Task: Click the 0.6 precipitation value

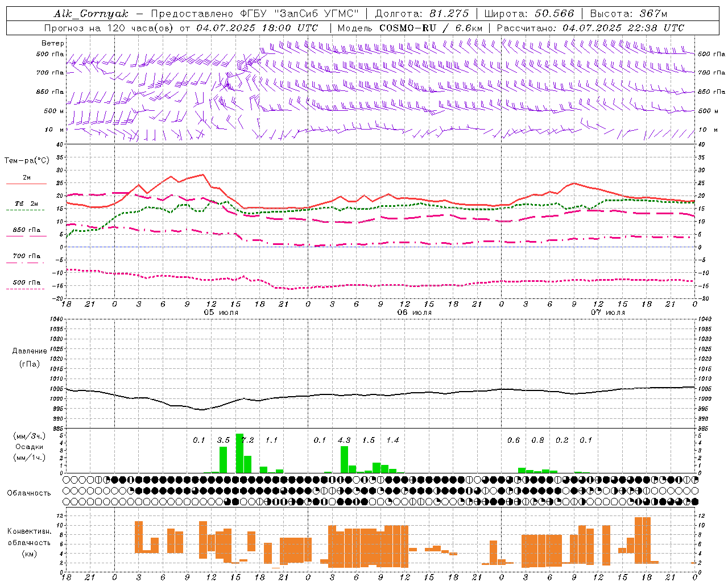Action: pyautogui.click(x=514, y=440)
